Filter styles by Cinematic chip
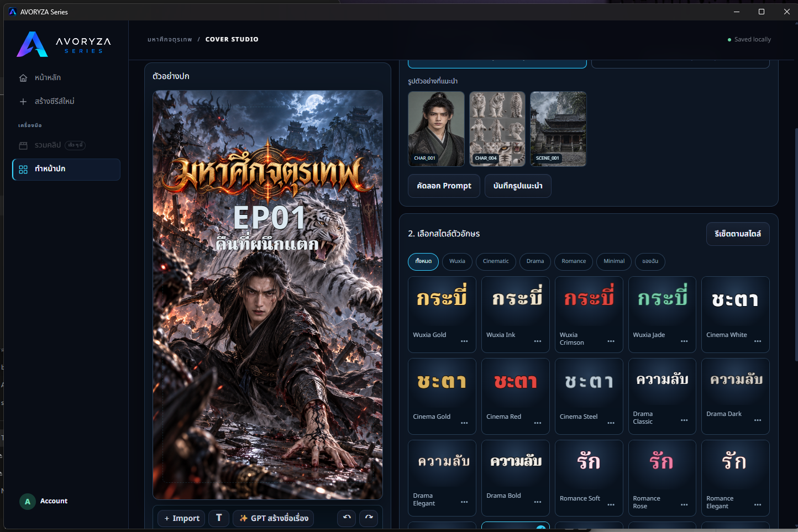The image size is (798, 532). pyautogui.click(x=496, y=261)
